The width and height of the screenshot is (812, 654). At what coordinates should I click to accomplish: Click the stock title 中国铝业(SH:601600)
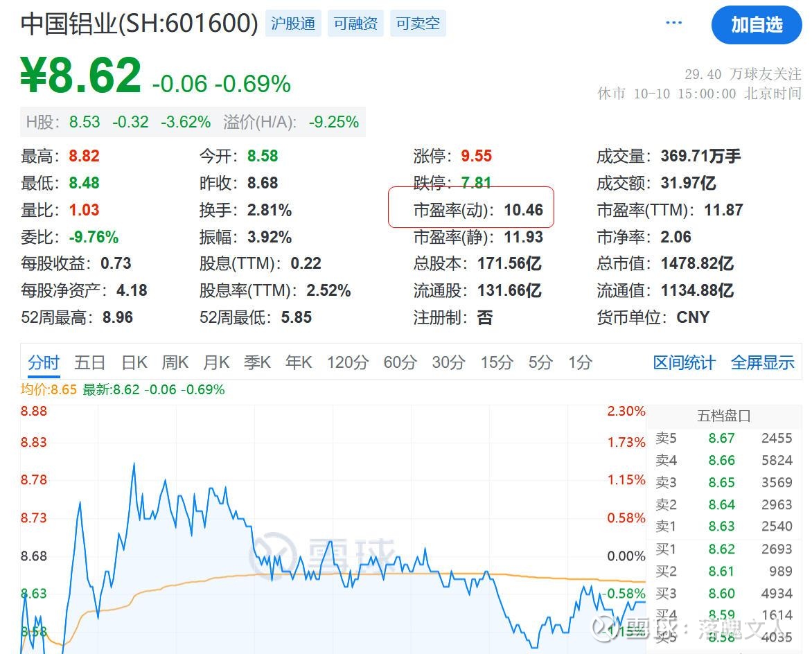(139, 24)
